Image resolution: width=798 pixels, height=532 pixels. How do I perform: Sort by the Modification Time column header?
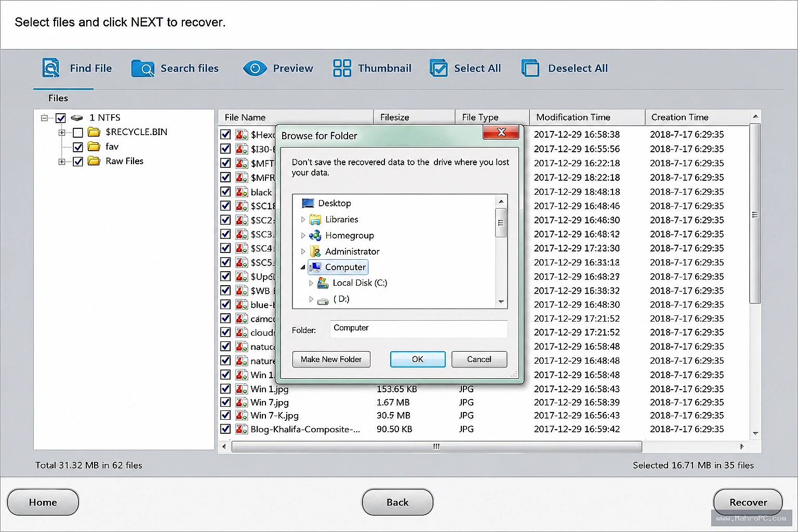tap(587, 117)
